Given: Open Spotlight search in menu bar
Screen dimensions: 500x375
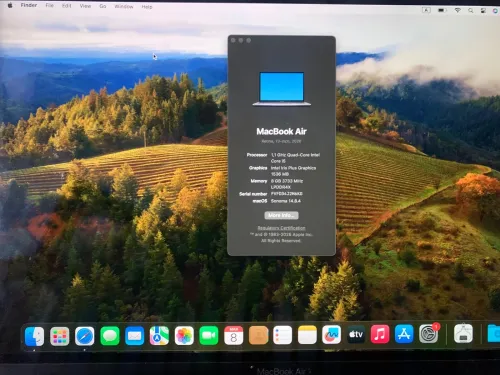Looking at the screenshot, I should click(x=471, y=11).
